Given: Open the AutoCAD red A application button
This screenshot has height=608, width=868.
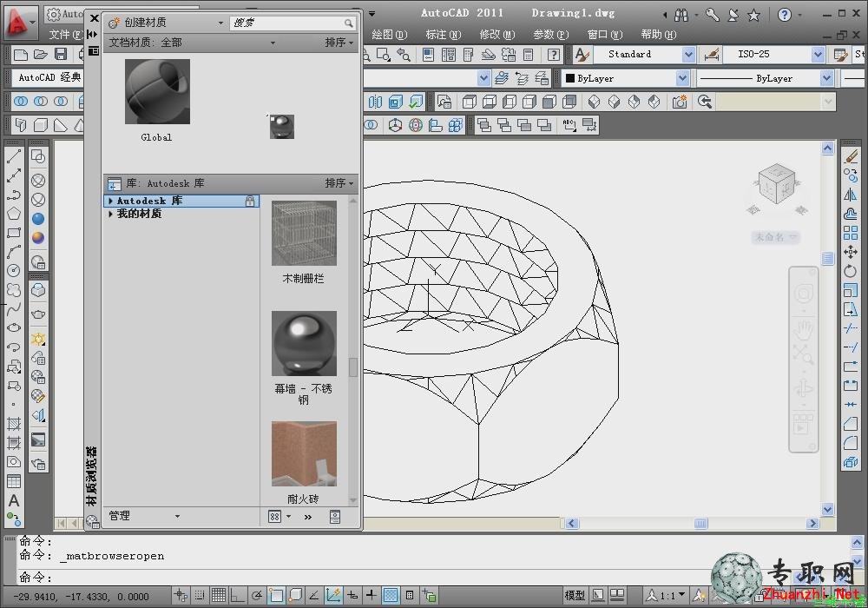Looking at the screenshot, I should point(20,23).
